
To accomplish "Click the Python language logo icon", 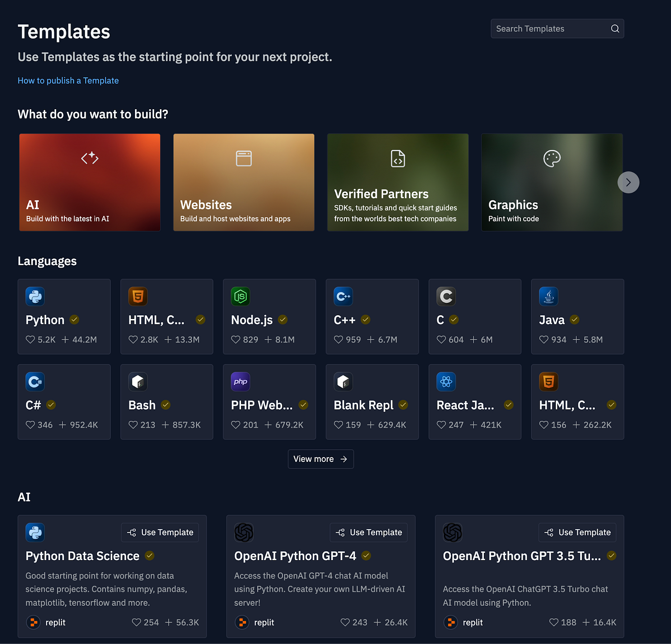I will coord(35,296).
